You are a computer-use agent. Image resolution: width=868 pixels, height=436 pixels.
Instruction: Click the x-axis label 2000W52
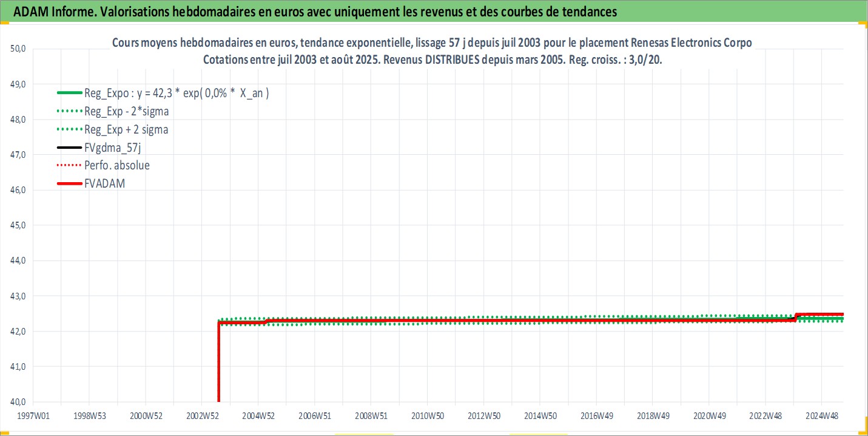(x=146, y=416)
